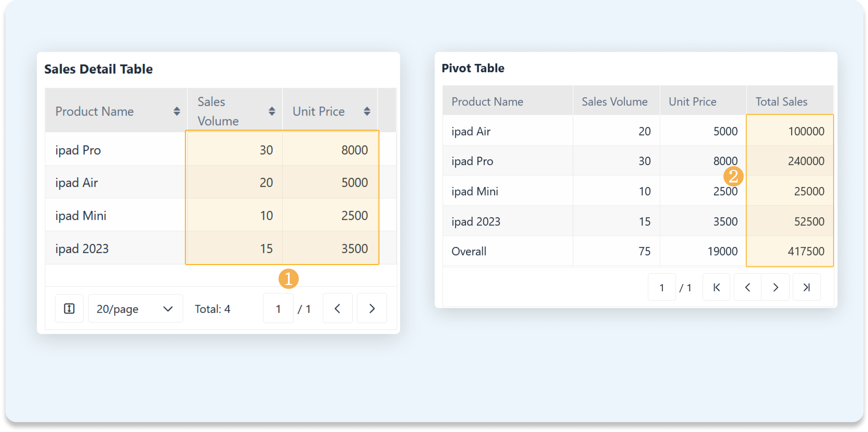This screenshot has width=868, height=432.
Task: Jump to first page in Pivot Table
Action: coord(716,287)
